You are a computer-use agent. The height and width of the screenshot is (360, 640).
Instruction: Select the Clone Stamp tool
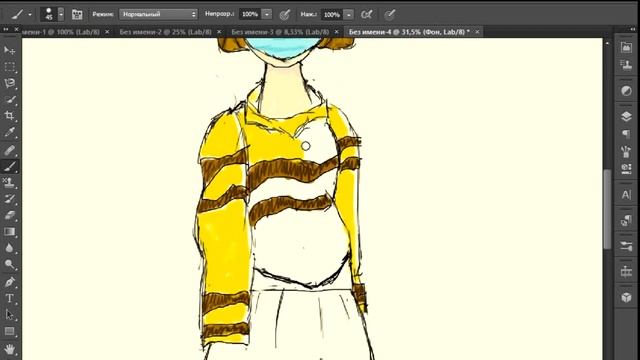(x=9, y=182)
